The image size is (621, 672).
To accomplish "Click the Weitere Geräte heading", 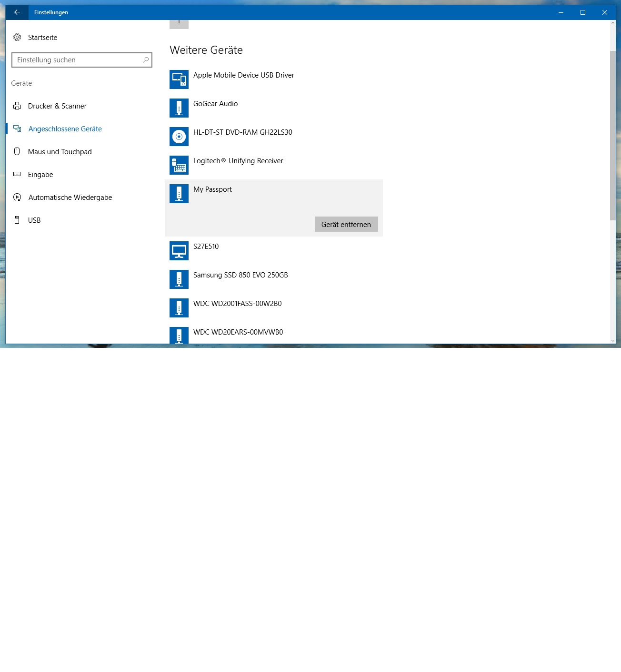I will coord(206,50).
